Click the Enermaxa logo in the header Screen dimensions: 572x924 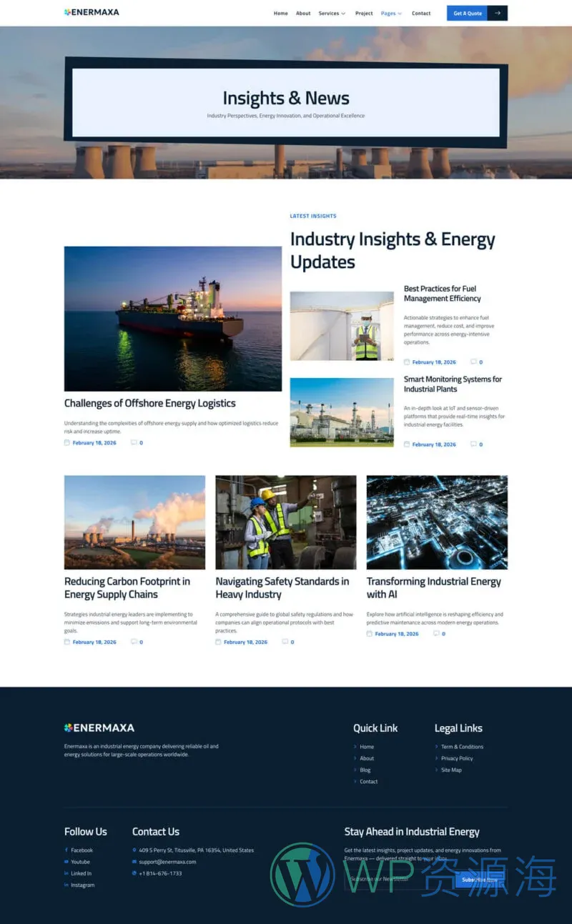coord(92,12)
